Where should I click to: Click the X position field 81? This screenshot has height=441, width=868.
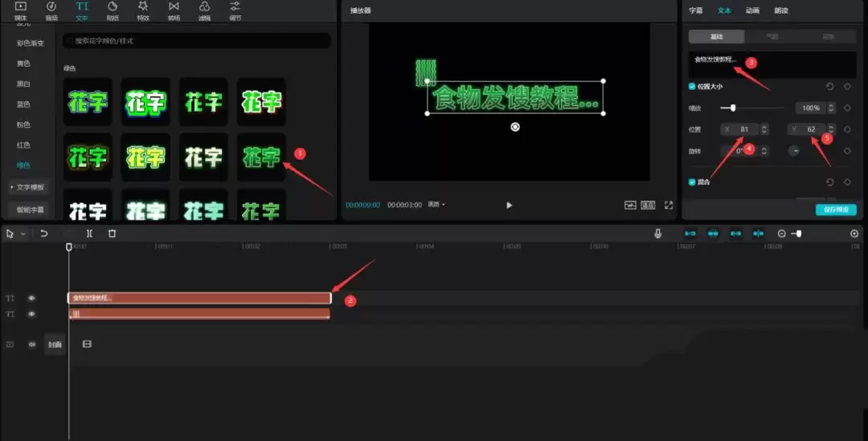(739, 129)
